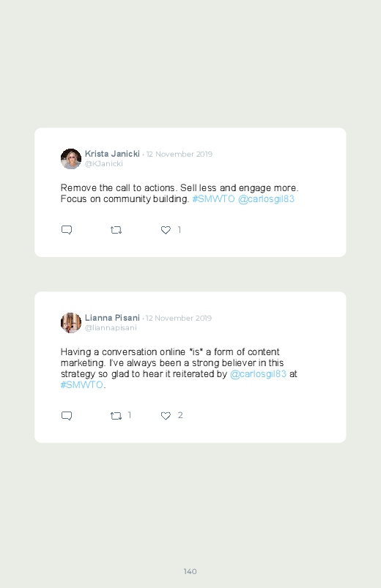Open Lianna Pisani's profile picture
The width and height of the screenshot is (381, 588).
(71, 323)
